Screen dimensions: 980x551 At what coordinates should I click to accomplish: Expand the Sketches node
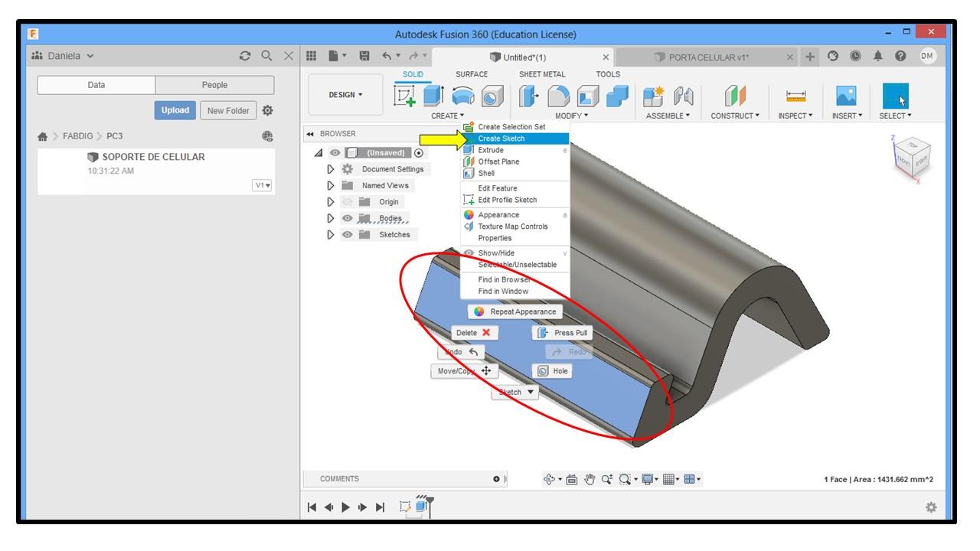331,235
